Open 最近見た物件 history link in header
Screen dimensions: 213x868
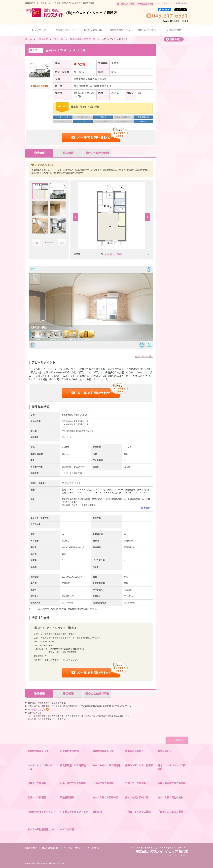tap(146, 4)
